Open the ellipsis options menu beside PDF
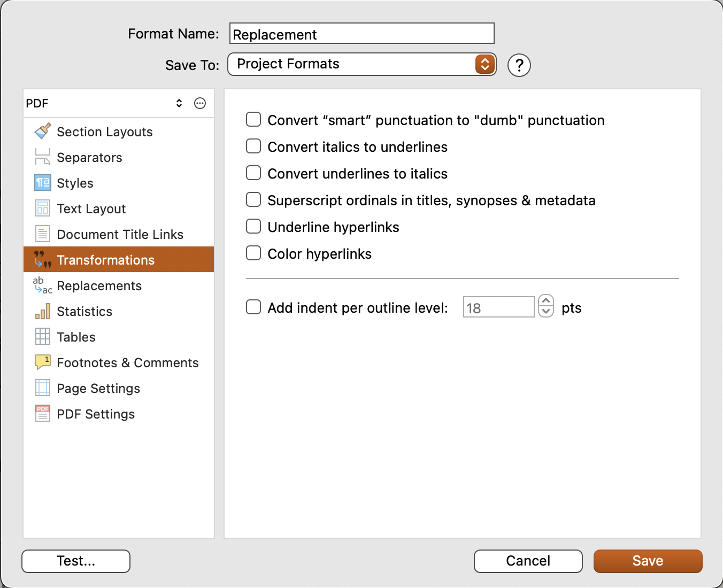 200,103
